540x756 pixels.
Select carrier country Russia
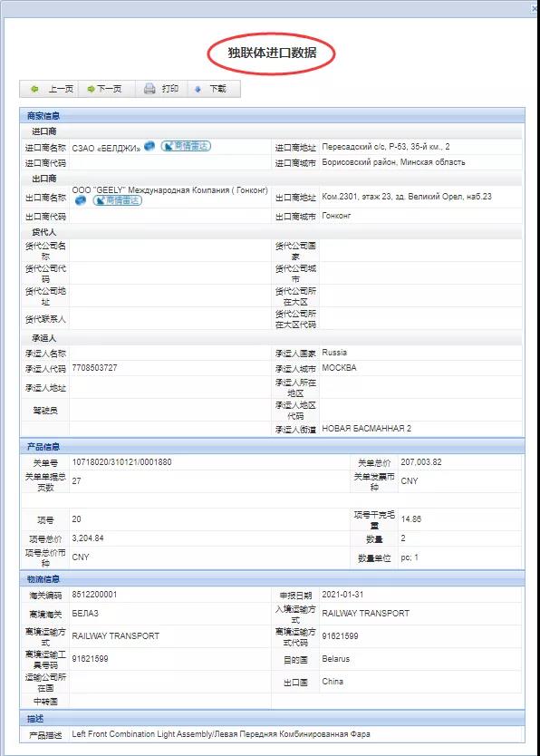(x=334, y=353)
